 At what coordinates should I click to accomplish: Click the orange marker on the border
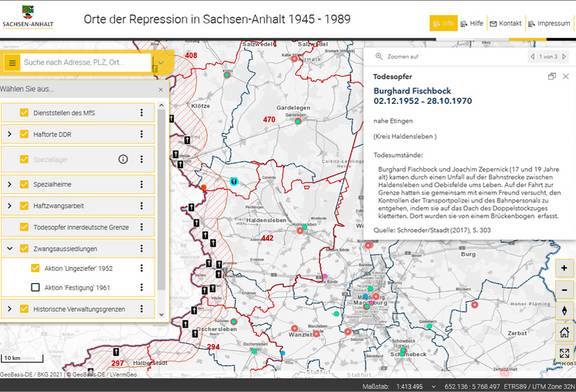(x=204, y=188)
